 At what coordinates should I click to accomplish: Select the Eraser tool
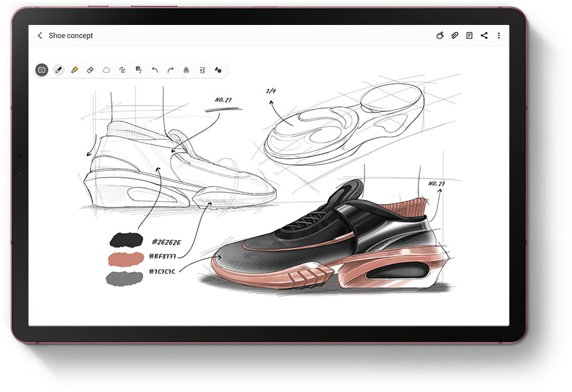[x=90, y=70]
